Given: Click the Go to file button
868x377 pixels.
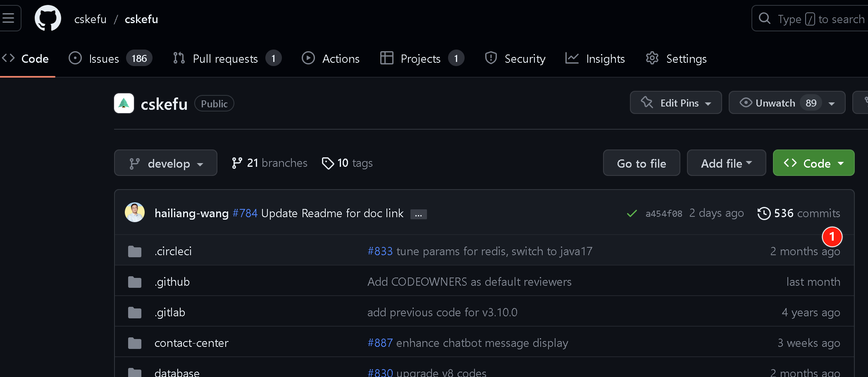Looking at the screenshot, I should click(641, 163).
